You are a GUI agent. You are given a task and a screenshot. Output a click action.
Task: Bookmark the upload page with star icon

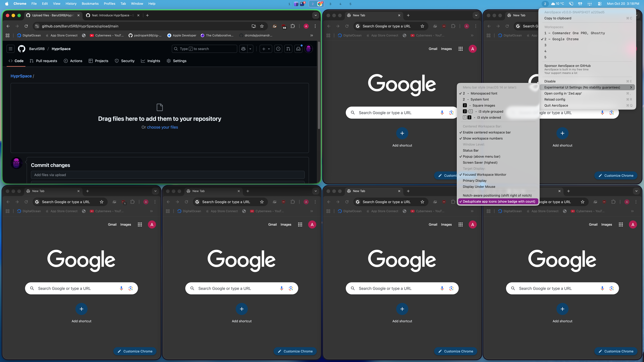point(262,26)
